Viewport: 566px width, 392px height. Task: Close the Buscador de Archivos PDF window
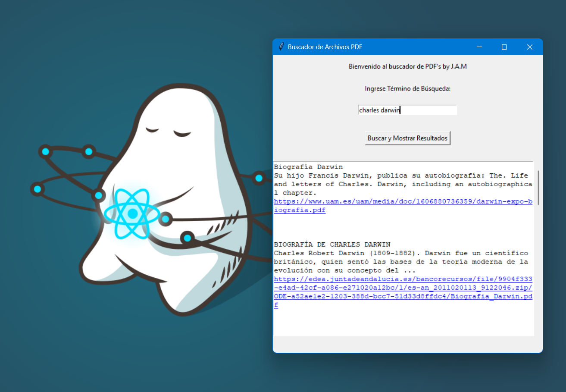tap(530, 47)
